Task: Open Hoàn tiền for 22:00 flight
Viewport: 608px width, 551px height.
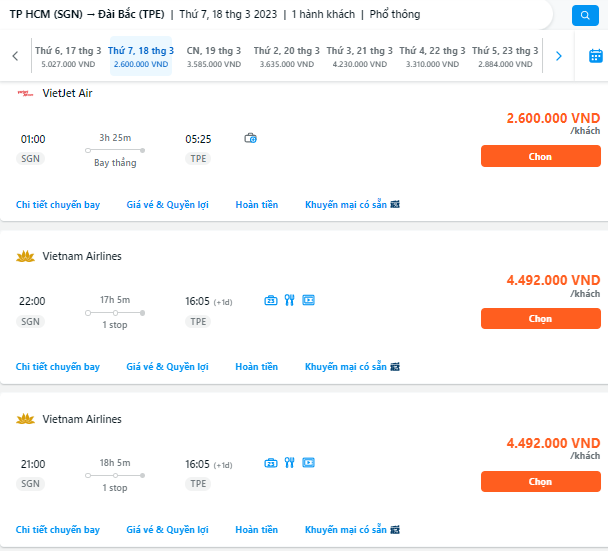Action: [257, 366]
